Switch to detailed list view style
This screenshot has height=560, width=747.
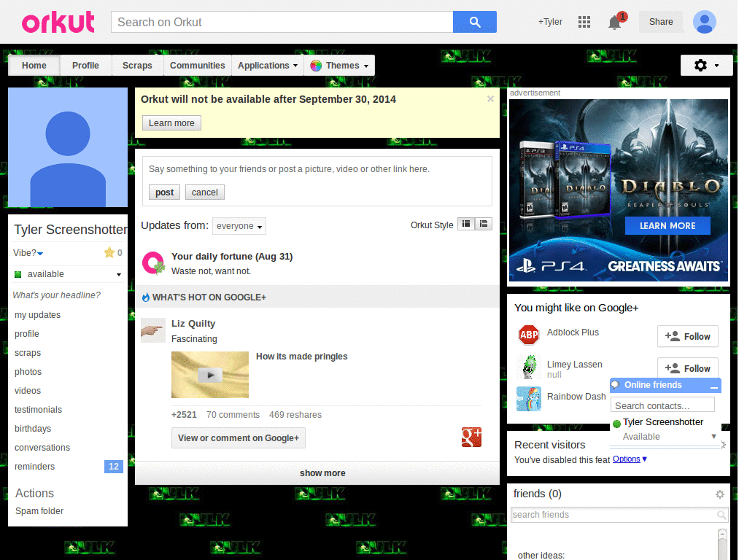(484, 224)
